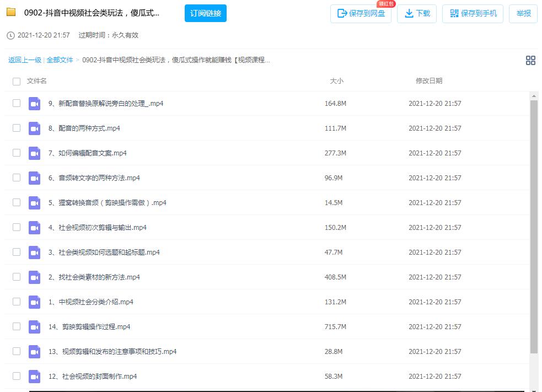The height and width of the screenshot is (392, 542).
Task: Open file 7、如何编辑配音文案.mp4
Action: click(88, 153)
